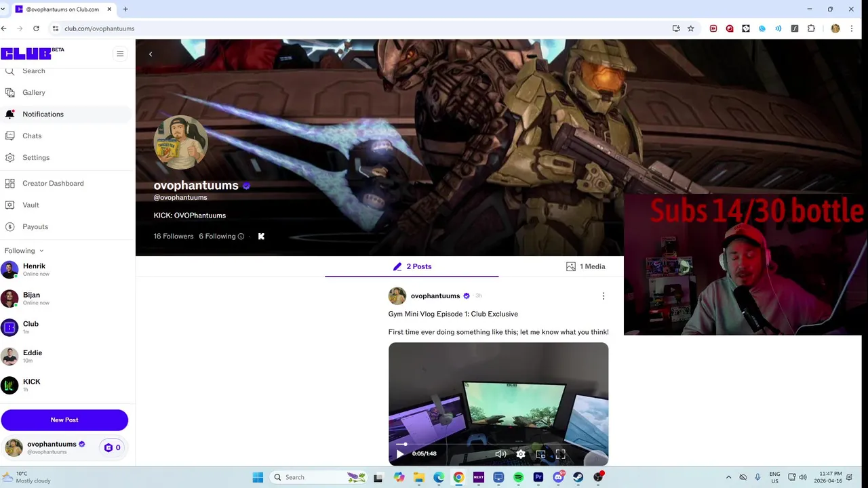Open the Chrome three-dot menu
Viewport: 868px width, 488px height.
852,28
